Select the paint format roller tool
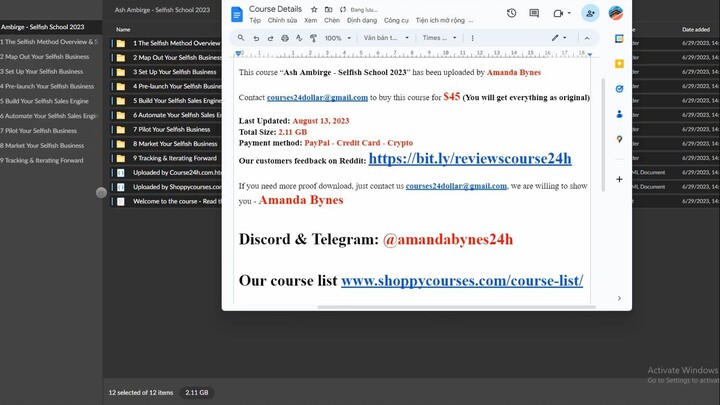The width and height of the screenshot is (720, 405). [313, 38]
